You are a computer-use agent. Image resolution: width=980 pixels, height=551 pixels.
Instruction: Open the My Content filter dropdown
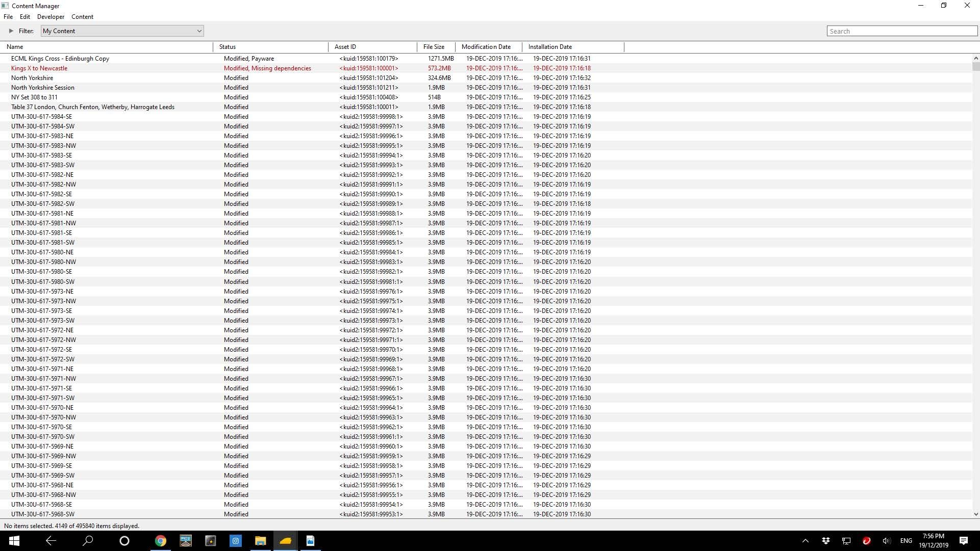[122, 31]
